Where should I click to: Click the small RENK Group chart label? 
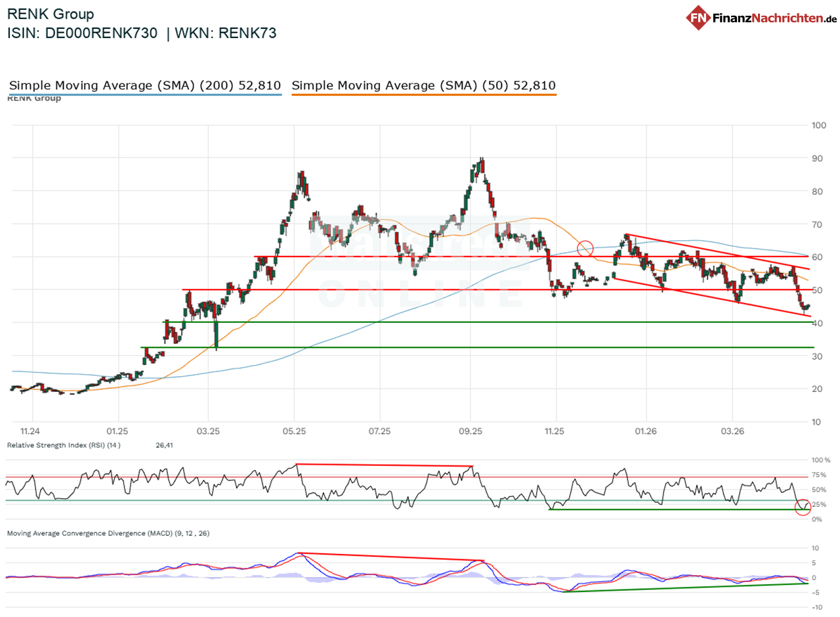coord(34,98)
